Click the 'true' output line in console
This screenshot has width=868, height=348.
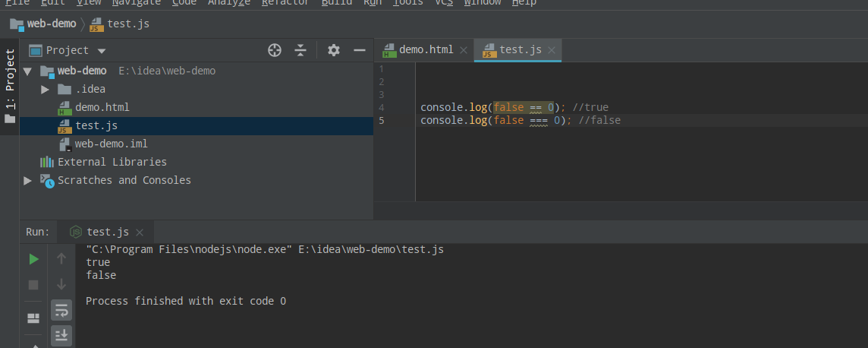click(x=98, y=263)
